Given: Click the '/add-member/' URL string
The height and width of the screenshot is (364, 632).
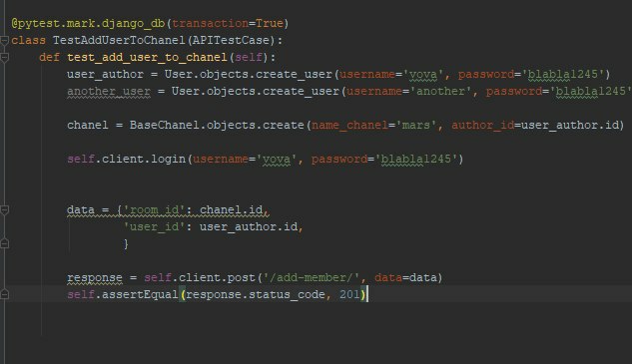Looking at the screenshot, I should (311, 277).
